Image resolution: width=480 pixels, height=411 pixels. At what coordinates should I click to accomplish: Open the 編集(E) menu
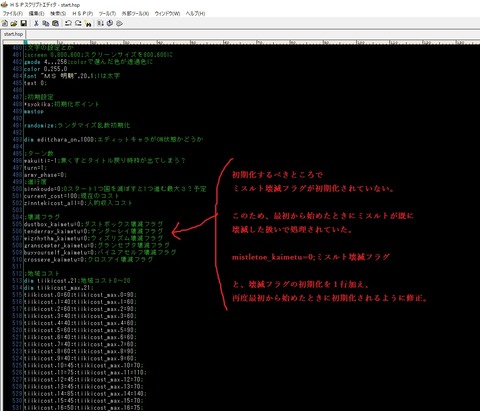(x=36, y=14)
